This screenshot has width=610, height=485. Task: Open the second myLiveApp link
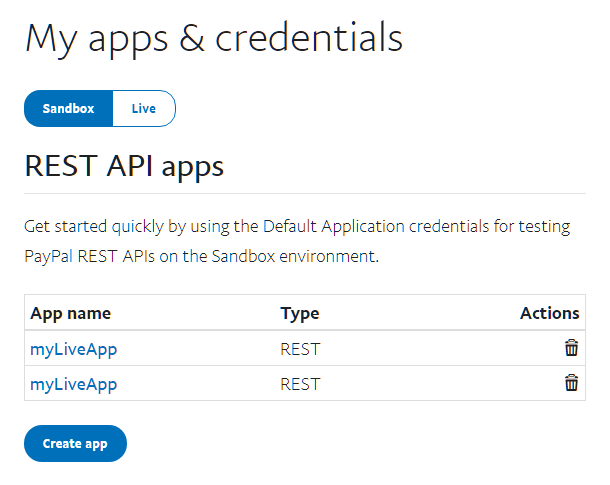[x=74, y=384]
